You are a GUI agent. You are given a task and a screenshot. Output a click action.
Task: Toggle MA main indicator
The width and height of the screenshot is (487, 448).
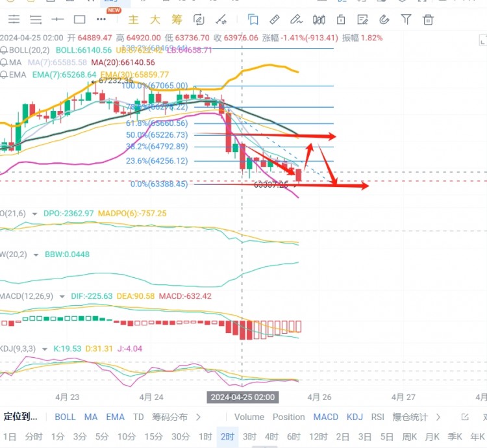[91, 417]
